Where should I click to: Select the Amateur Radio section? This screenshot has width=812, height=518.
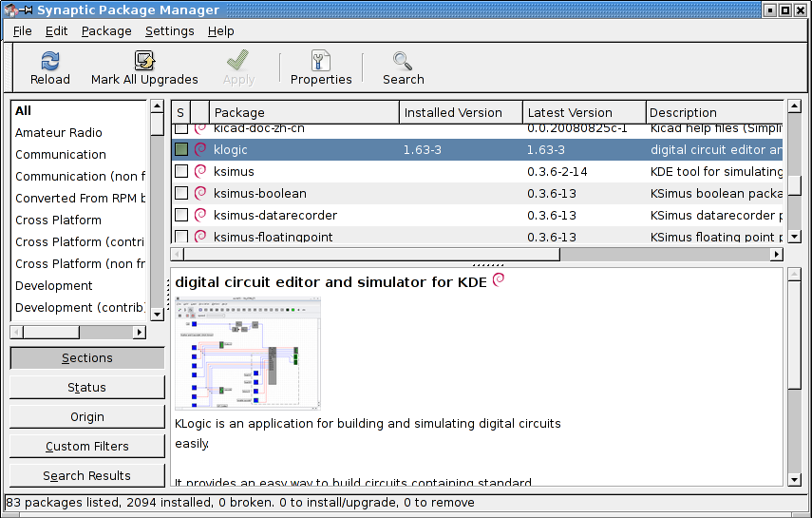pyautogui.click(x=59, y=133)
